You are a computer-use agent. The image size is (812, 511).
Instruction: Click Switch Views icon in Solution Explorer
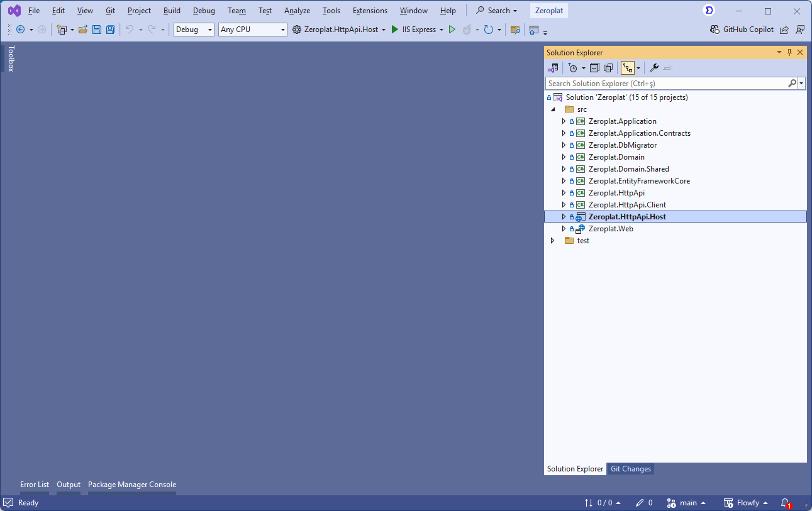[553, 68]
